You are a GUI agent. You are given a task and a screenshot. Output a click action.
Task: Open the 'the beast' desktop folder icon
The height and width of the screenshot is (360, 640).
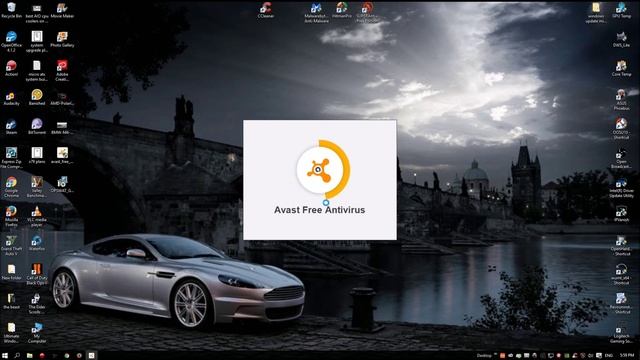pyautogui.click(x=11, y=301)
